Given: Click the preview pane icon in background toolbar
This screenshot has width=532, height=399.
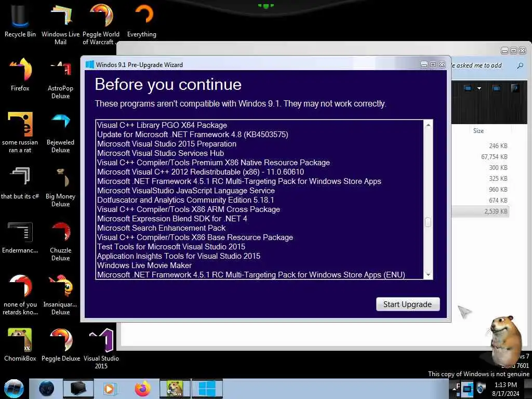Looking at the screenshot, I should tap(496, 88).
